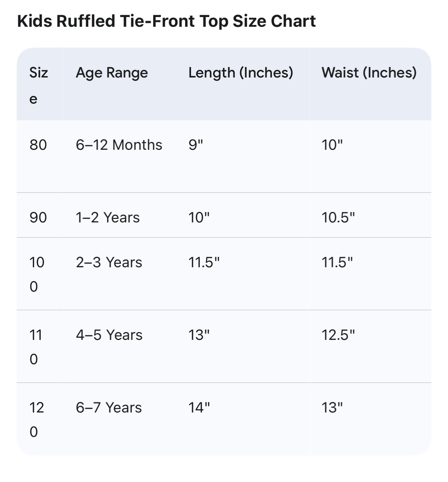
Task: Select the 2–3 Years age cell
Action: (x=109, y=263)
